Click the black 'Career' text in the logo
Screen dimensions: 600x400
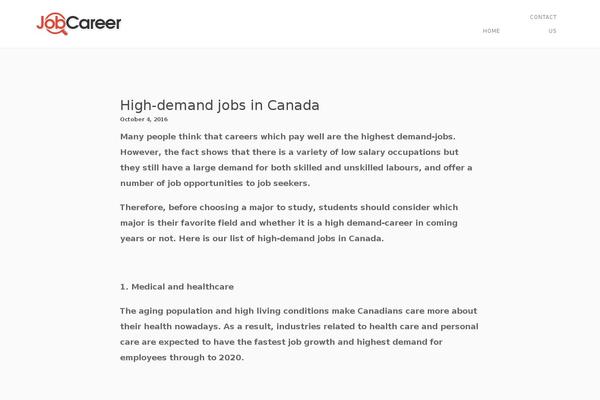tap(94, 23)
